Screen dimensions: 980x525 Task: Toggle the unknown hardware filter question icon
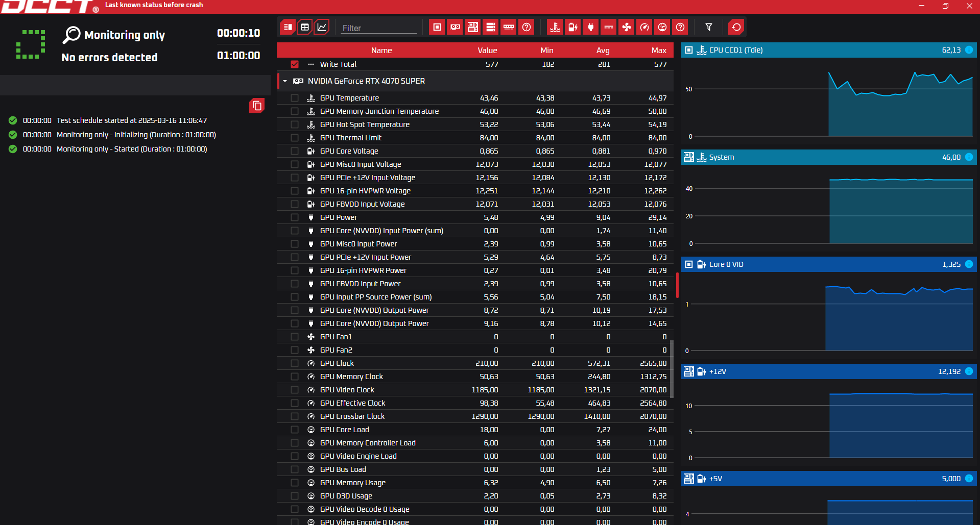pyautogui.click(x=527, y=27)
